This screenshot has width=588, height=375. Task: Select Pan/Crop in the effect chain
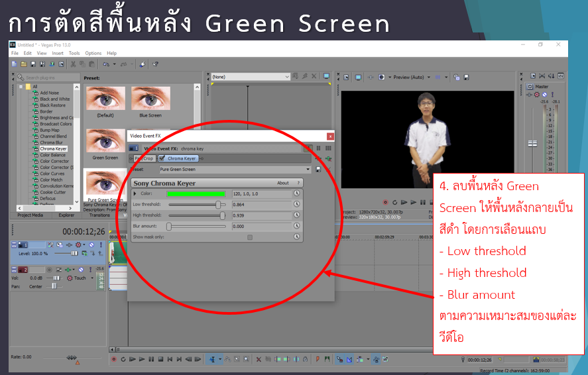[143, 158]
